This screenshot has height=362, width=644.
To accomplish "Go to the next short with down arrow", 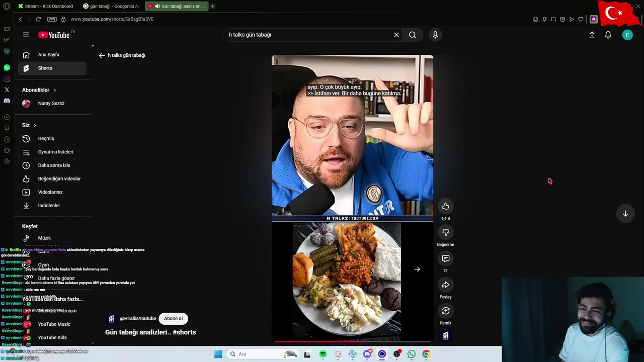I will 625,214.
